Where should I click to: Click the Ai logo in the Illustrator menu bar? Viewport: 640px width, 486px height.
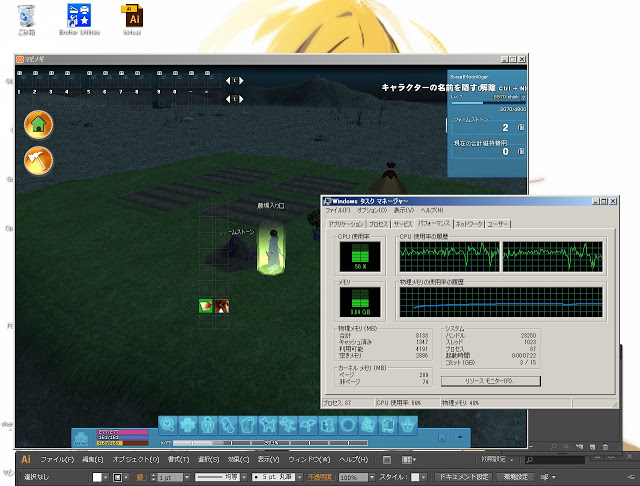click(26, 459)
